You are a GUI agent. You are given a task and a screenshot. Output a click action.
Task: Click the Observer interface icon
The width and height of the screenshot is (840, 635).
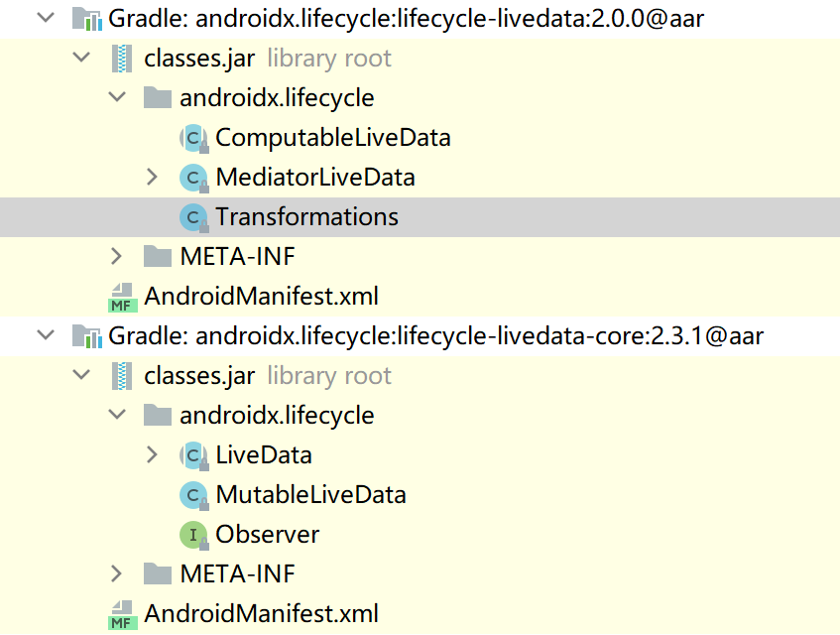(193, 535)
